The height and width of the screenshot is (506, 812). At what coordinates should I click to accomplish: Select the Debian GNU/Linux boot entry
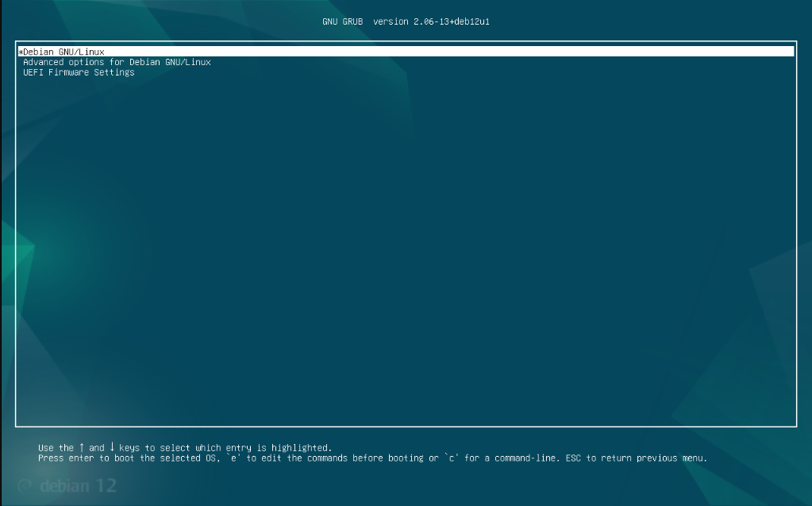(x=406, y=52)
